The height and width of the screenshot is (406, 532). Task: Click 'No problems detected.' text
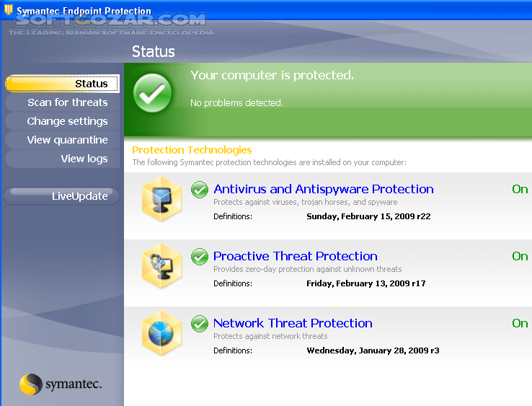[236, 103]
